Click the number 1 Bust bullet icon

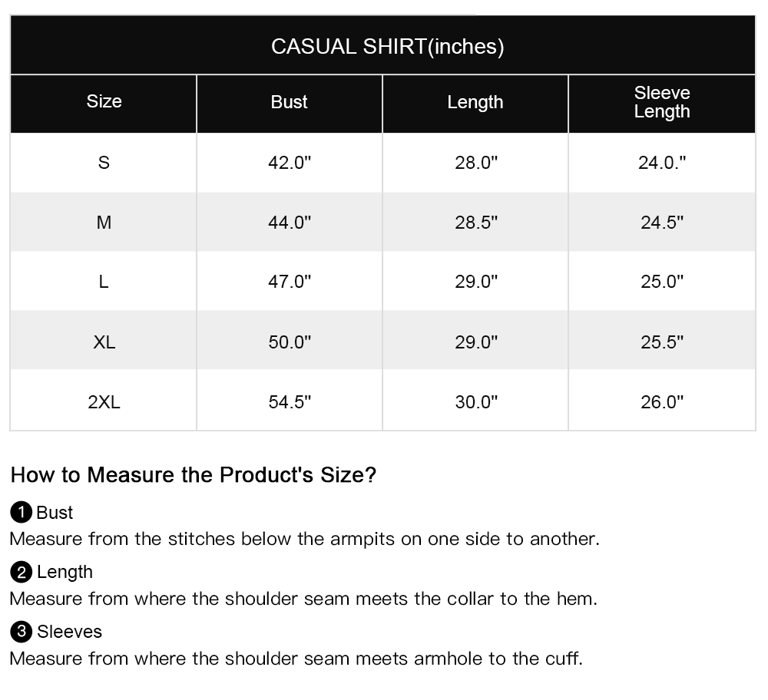[x=21, y=513]
